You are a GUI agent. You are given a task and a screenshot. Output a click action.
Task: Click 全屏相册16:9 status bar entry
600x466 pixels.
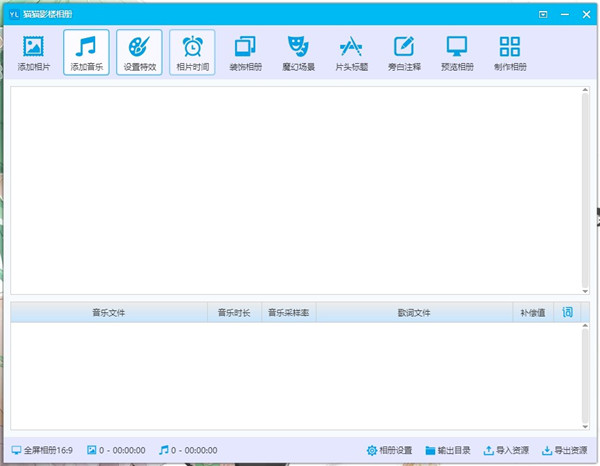tap(42, 450)
